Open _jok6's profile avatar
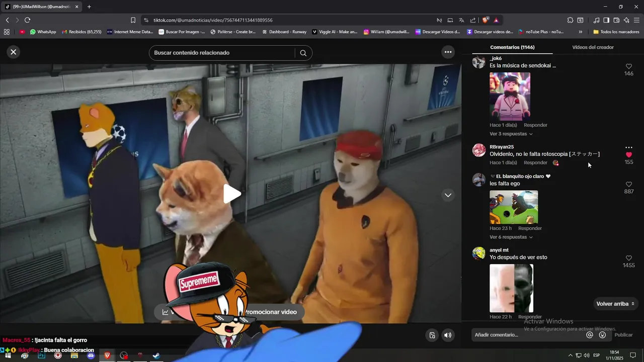This screenshot has width=644, height=362. [478, 62]
